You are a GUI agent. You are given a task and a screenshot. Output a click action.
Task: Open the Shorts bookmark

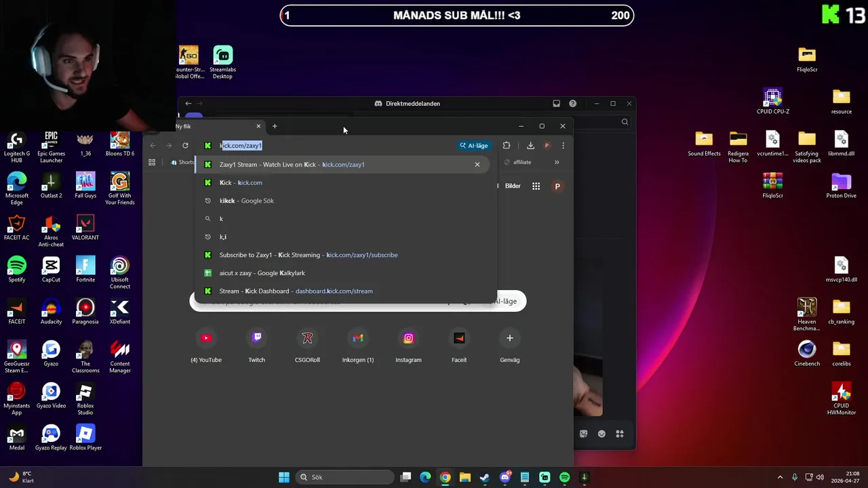(182, 163)
